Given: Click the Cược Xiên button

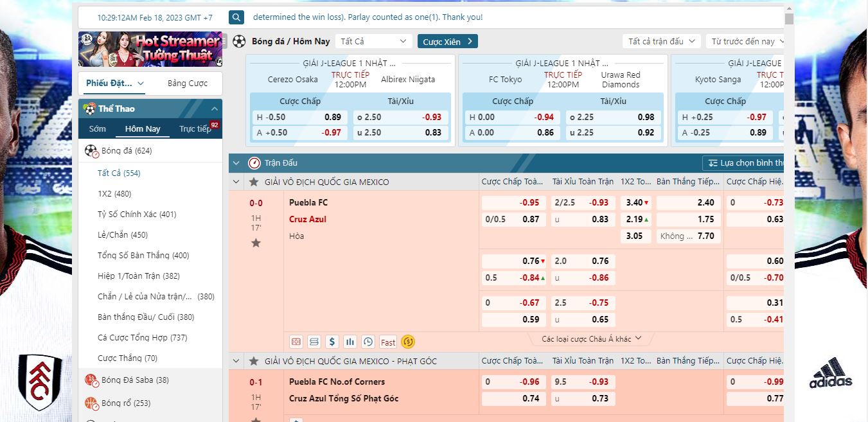Looking at the screenshot, I should [x=447, y=41].
